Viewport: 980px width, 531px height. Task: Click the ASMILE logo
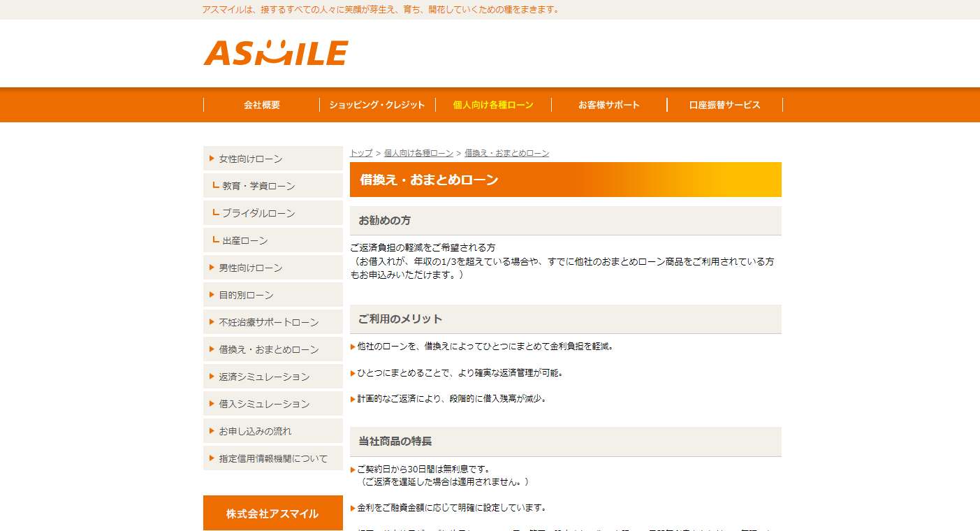pos(276,53)
